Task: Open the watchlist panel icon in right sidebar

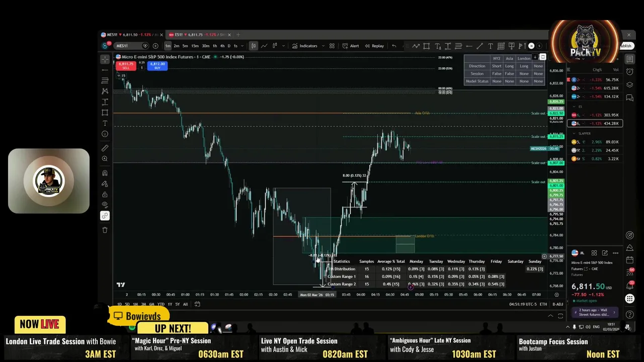Action: [629, 59]
